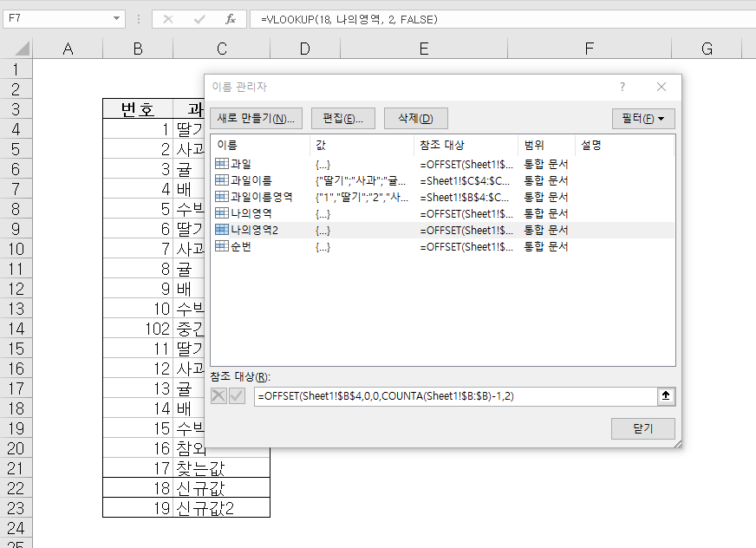Select the 나의영역 name row
This screenshot has width=756, height=548.
coord(442,213)
